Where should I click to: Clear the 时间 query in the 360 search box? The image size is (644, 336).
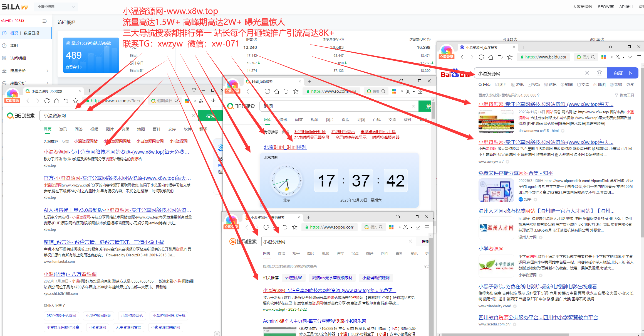click(x=413, y=106)
